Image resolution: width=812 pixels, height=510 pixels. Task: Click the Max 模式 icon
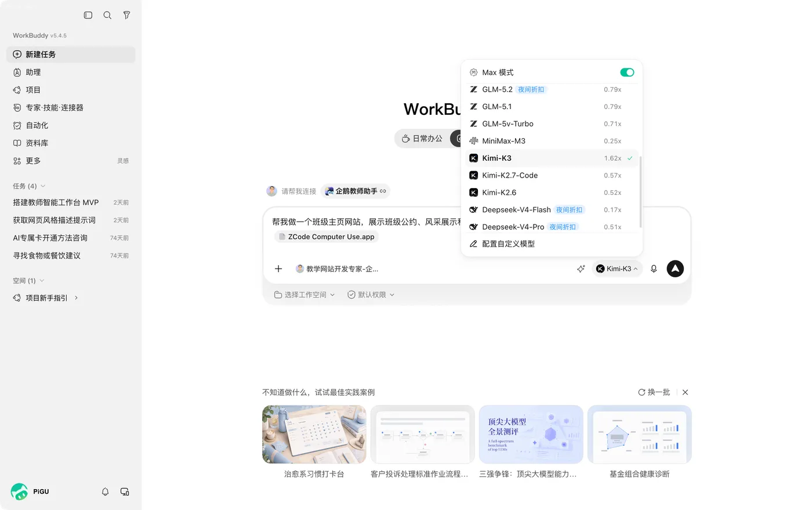[473, 73]
